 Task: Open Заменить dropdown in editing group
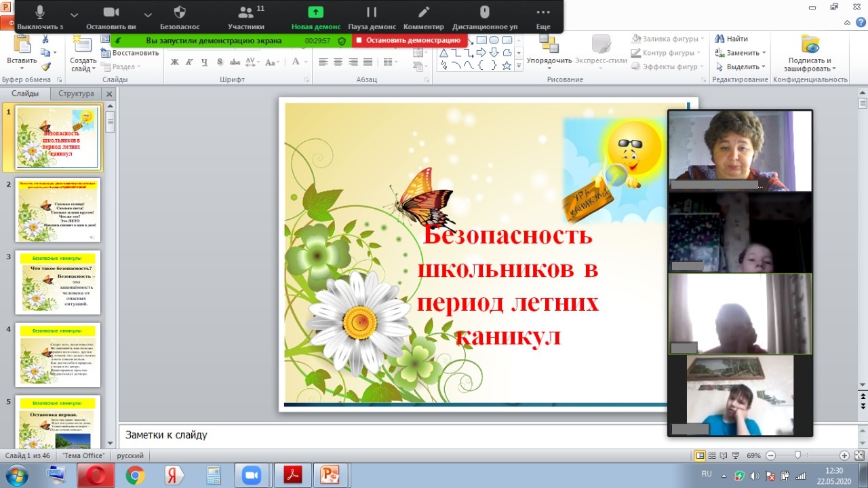742,53
